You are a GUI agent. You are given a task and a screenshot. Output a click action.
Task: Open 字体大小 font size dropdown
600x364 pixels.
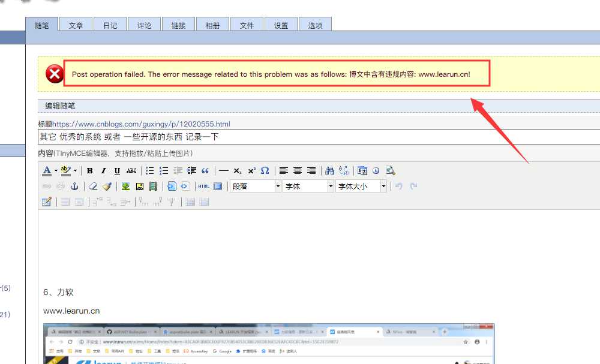tap(361, 186)
